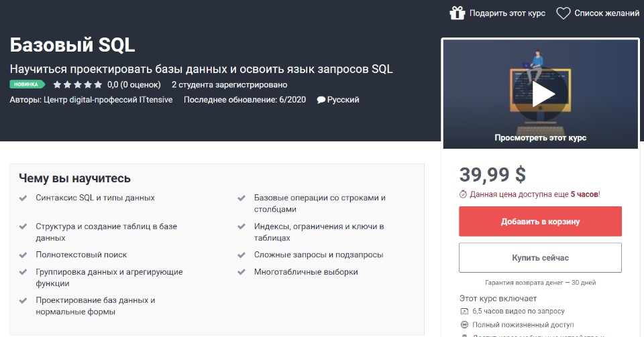The height and width of the screenshot is (337, 644).
Task: Click the video icon beside 6,5 часов видео
Action: click(x=464, y=312)
